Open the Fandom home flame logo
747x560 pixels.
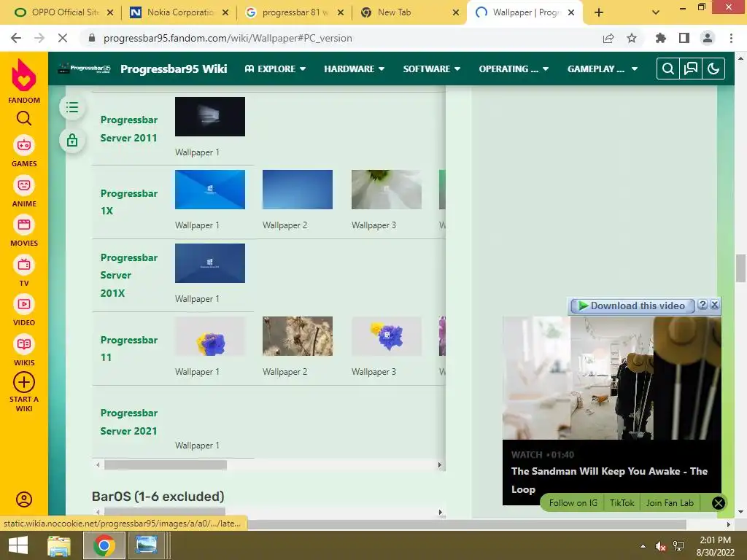(x=24, y=75)
